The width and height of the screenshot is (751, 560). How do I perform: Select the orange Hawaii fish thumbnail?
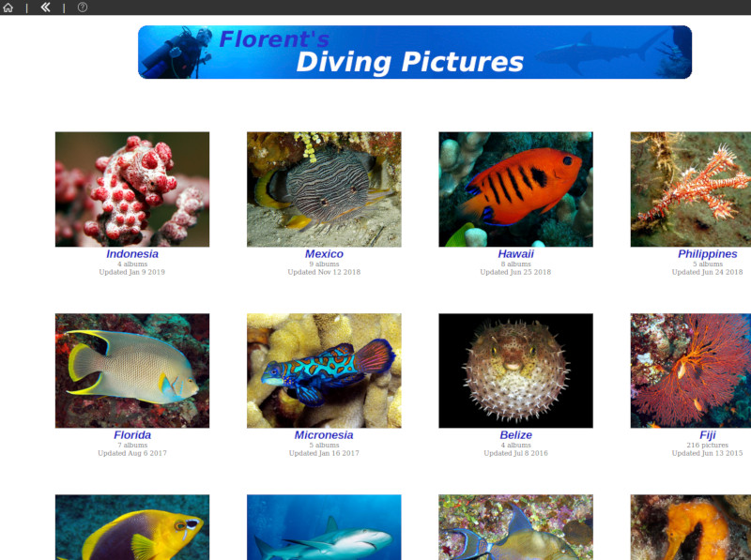pos(515,189)
